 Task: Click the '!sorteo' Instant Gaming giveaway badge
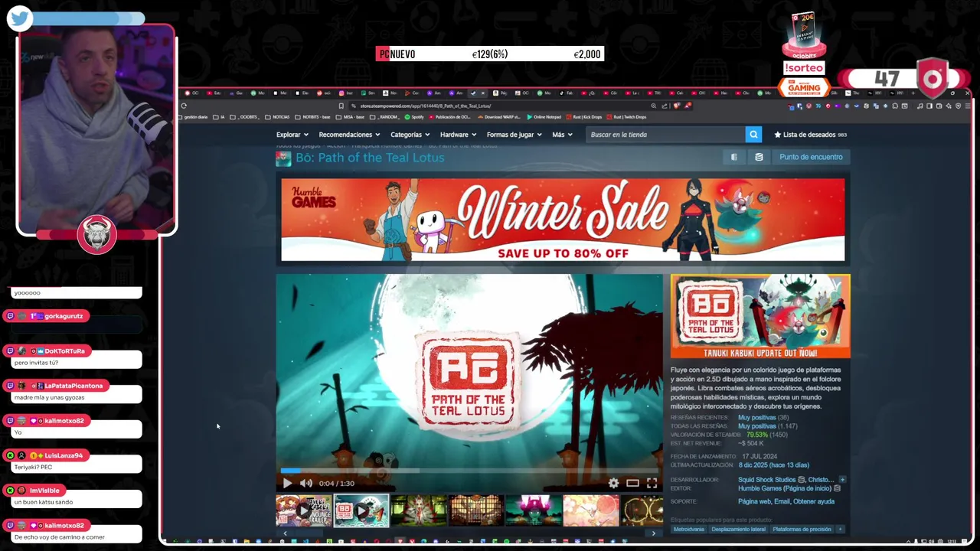coord(804,67)
